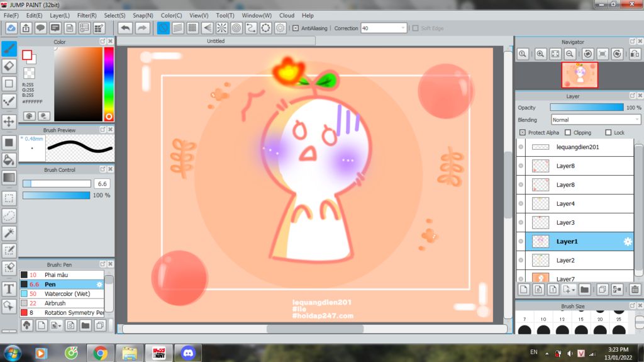Open gear settings for Layer1
The width and height of the screenshot is (644, 362).
(x=628, y=242)
